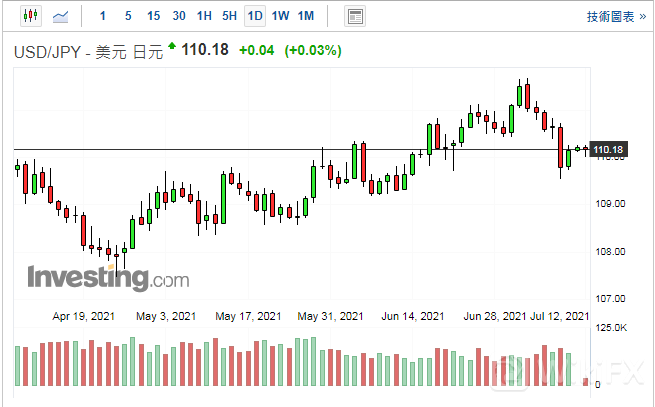The height and width of the screenshot is (407, 655).
Task: Open the 技術圖表 technical chart link
Action: point(611,16)
